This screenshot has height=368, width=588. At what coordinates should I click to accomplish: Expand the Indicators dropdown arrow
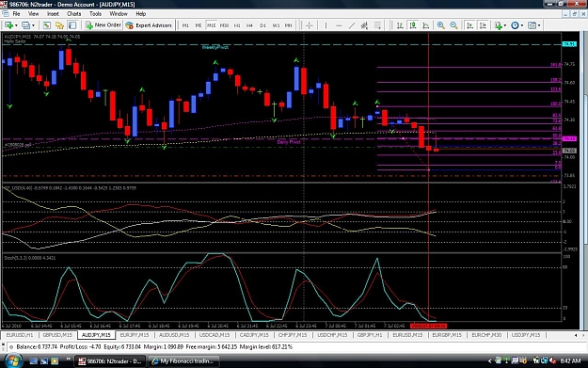pos(505,25)
